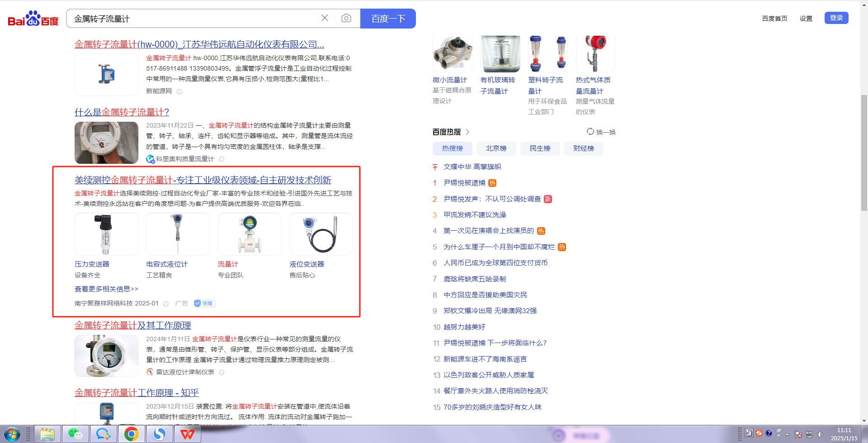Open the Action Center flag tray icon
Viewport: 868px width, 443px height.
[x=798, y=435]
